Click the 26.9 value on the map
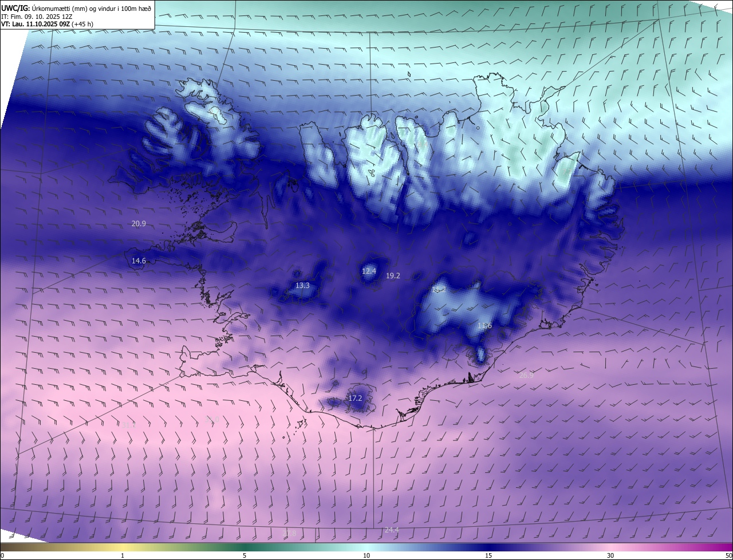The height and width of the screenshot is (560, 733). click(x=526, y=376)
